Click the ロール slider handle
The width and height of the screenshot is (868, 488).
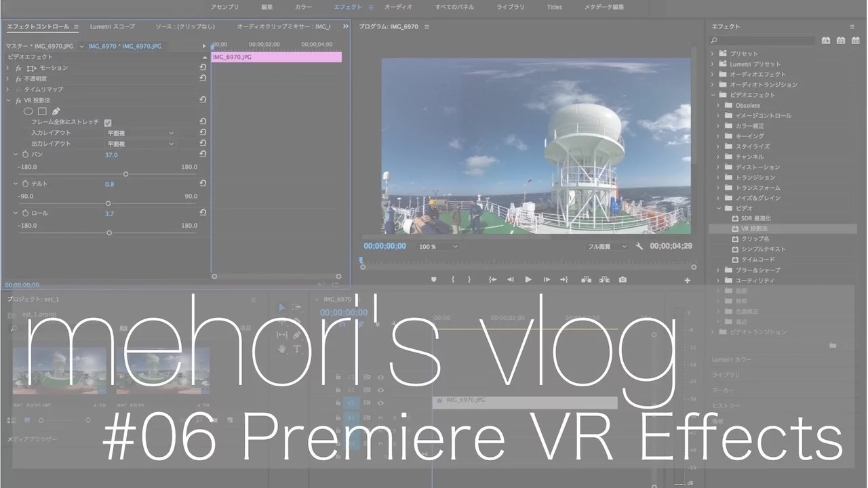(x=109, y=232)
